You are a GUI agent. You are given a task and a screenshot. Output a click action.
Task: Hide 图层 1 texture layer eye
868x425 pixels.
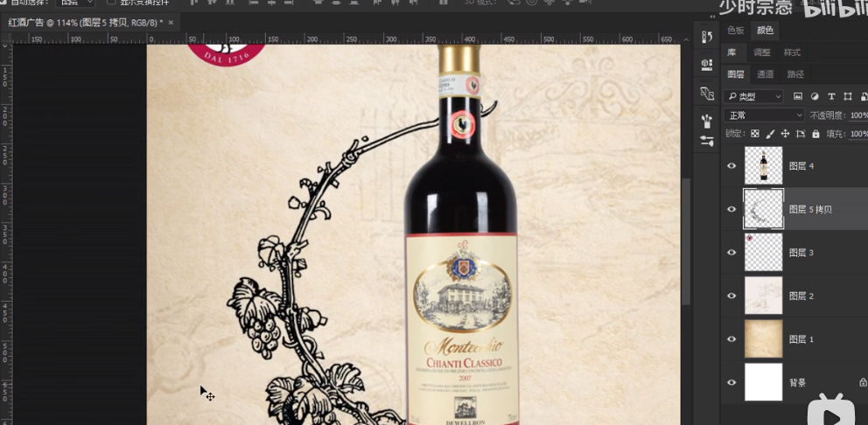pos(731,339)
